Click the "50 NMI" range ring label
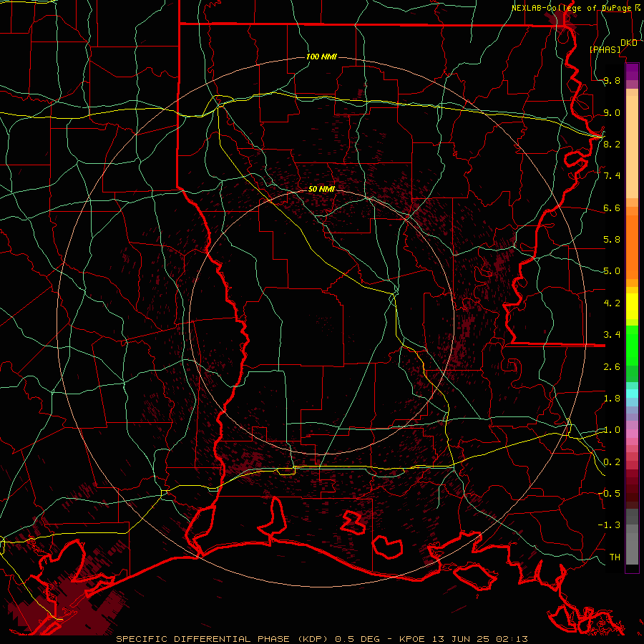The height and width of the screenshot is (644, 644). tap(321, 189)
